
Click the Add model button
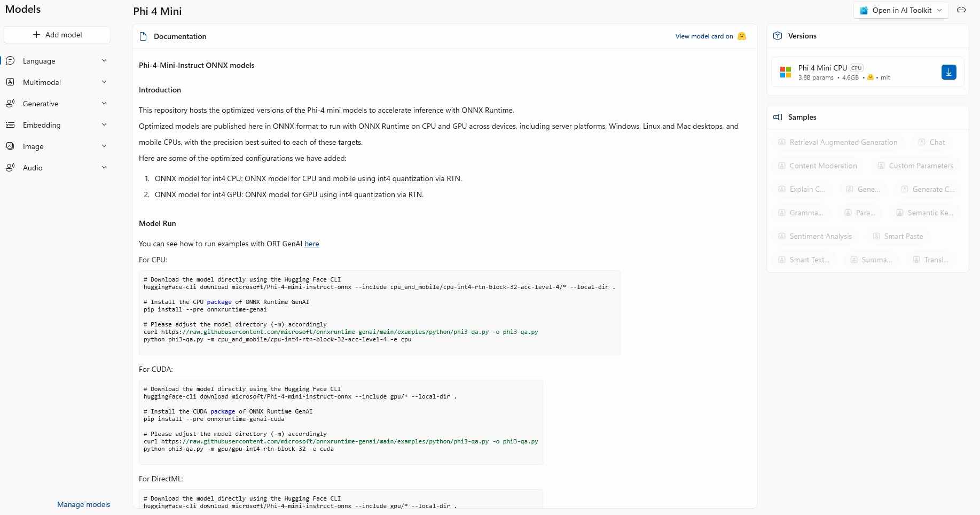pos(57,35)
